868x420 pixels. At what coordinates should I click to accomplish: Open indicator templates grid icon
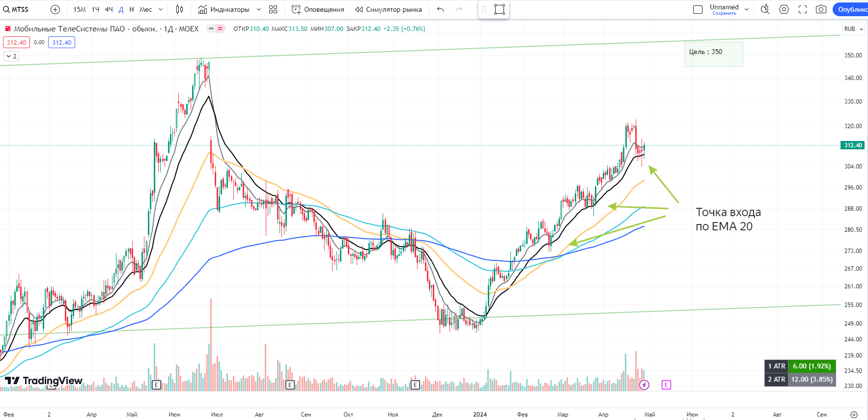coord(274,9)
